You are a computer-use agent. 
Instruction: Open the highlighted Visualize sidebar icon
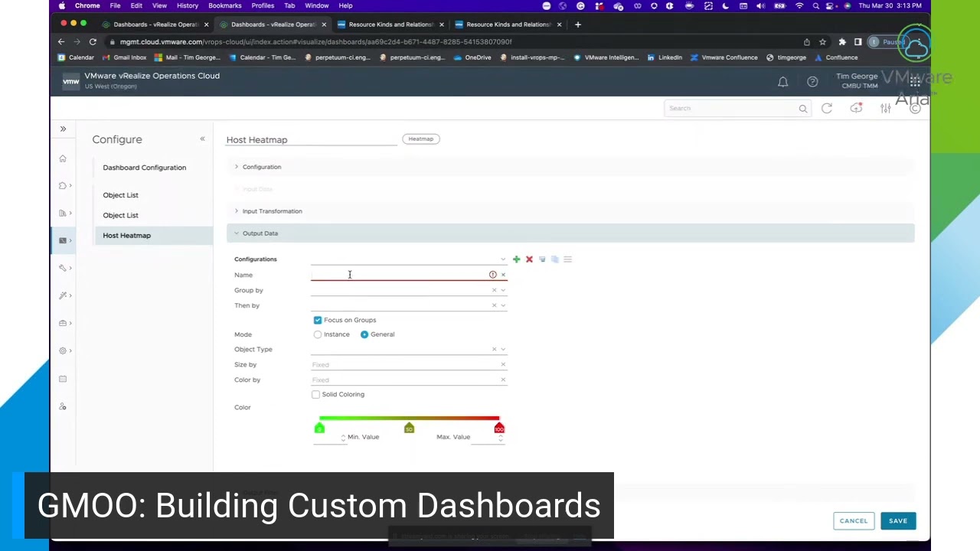coord(63,240)
